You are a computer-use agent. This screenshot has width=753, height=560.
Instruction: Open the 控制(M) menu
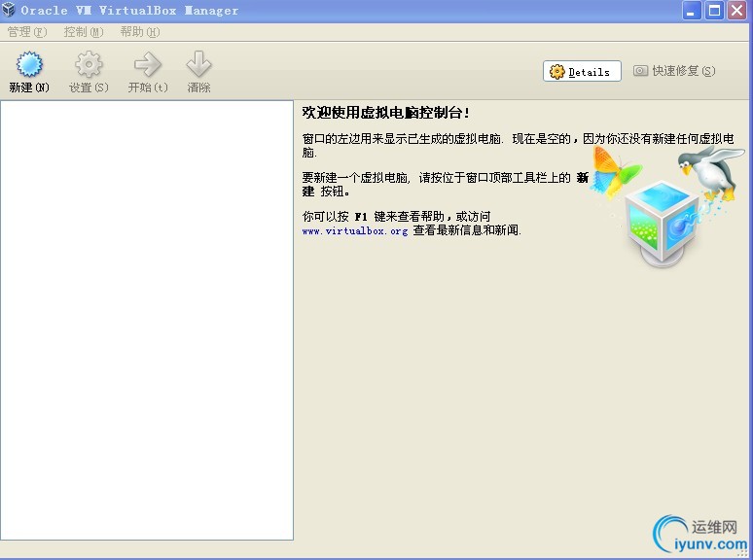[84, 32]
